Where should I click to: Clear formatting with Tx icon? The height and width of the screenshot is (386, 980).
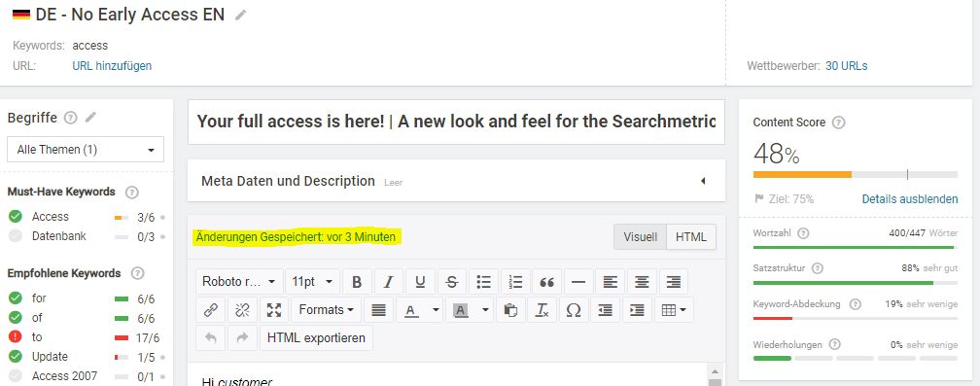click(x=542, y=310)
